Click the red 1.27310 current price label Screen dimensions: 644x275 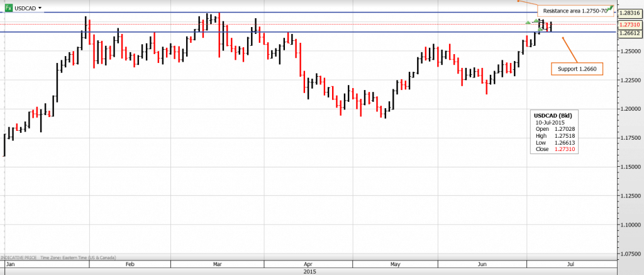tap(630, 25)
